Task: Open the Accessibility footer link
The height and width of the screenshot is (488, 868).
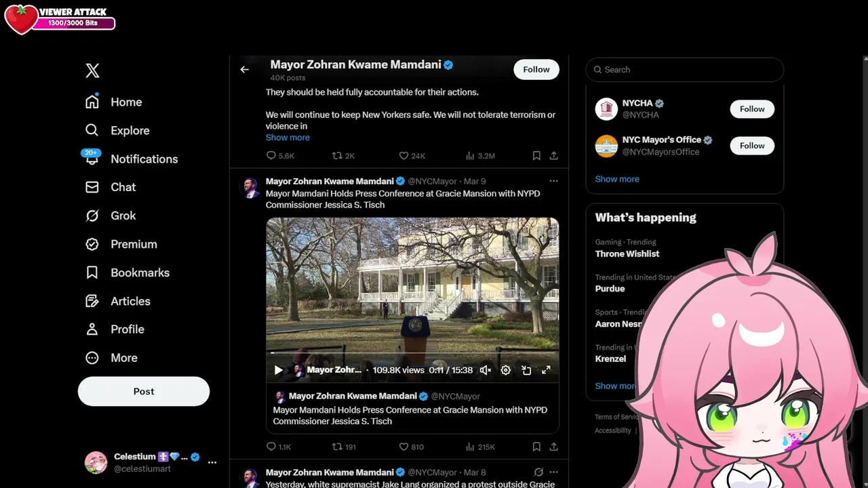Action: click(613, 430)
